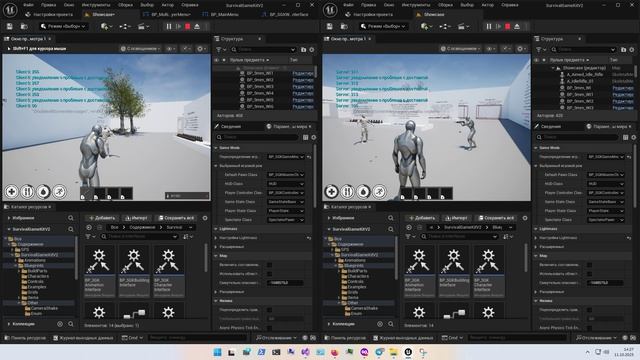Toggle Async Physics Tick checkbox in Server window
640x360 pixels.
589,328
